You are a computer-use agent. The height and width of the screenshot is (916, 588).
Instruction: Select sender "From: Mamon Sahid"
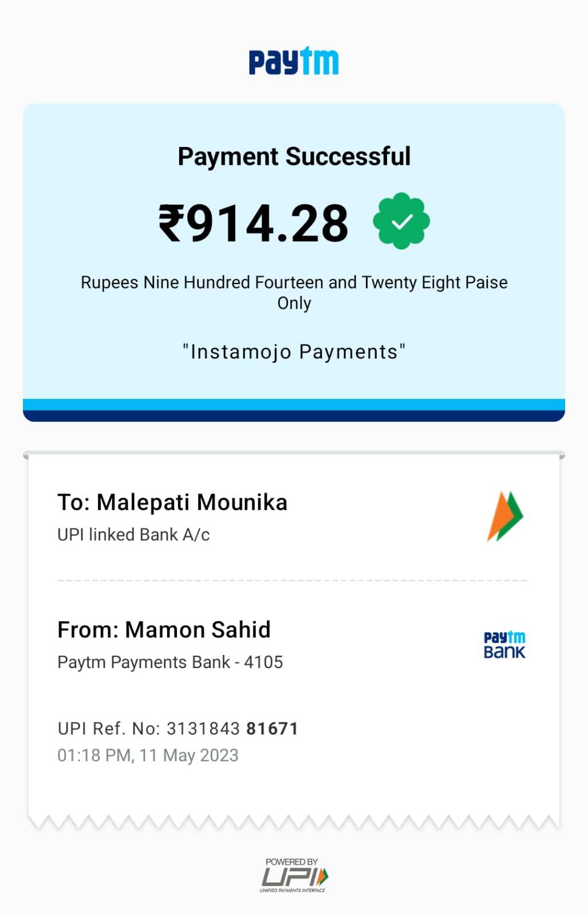click(164, 630)
